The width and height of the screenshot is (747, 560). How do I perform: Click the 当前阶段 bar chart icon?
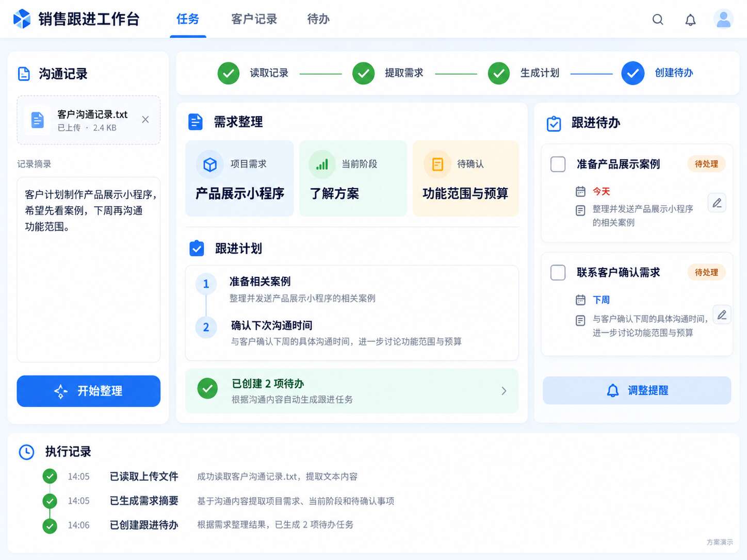click(x=322, y=164)
